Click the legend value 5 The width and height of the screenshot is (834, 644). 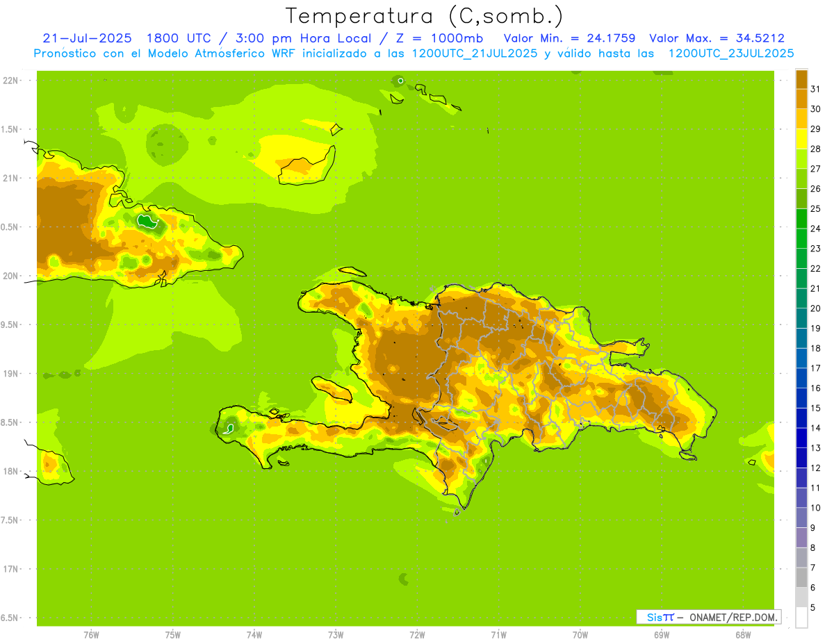point(813,607)
